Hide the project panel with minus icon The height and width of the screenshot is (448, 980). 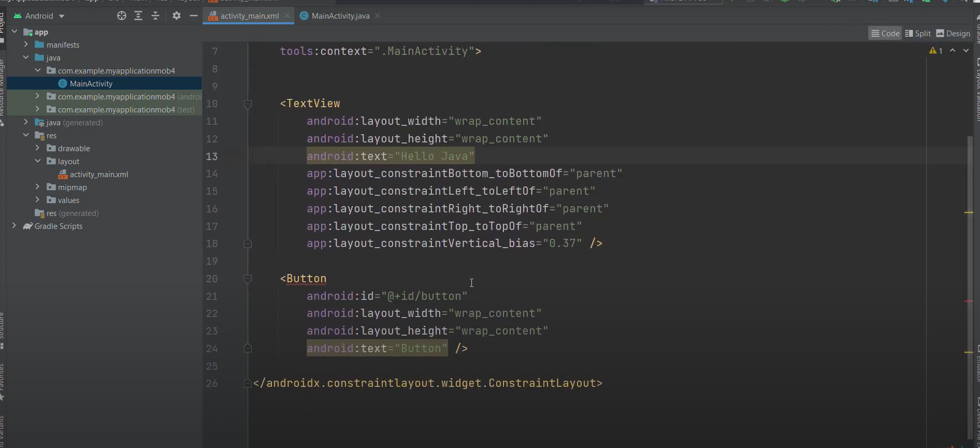[x=194, y=16]
